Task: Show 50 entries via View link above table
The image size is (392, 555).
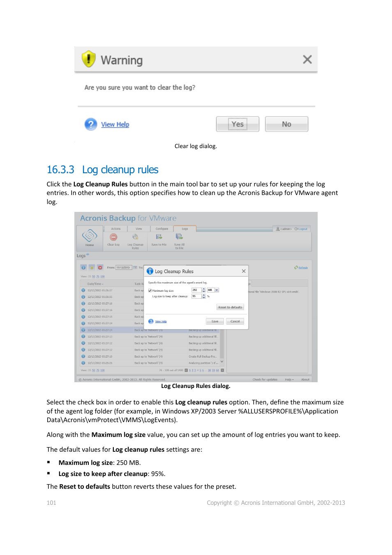Action: pos(93,276)
